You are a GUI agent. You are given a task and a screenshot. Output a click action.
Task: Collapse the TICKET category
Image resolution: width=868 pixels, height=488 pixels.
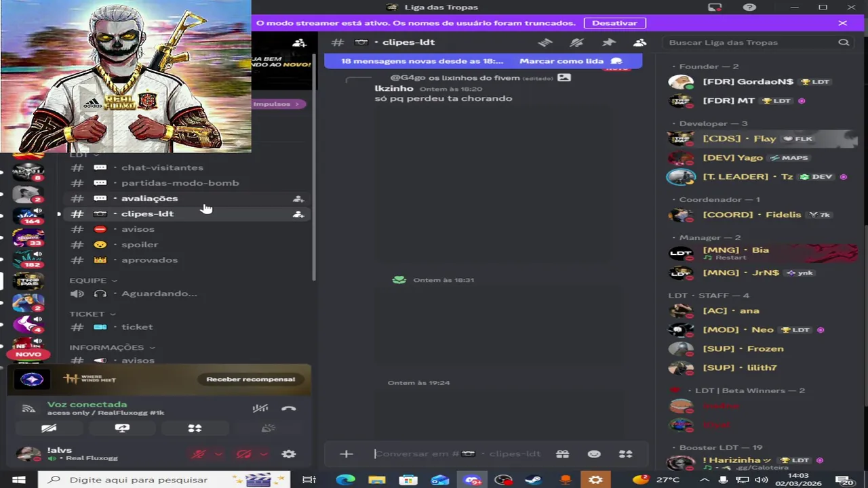click(92, 314)
